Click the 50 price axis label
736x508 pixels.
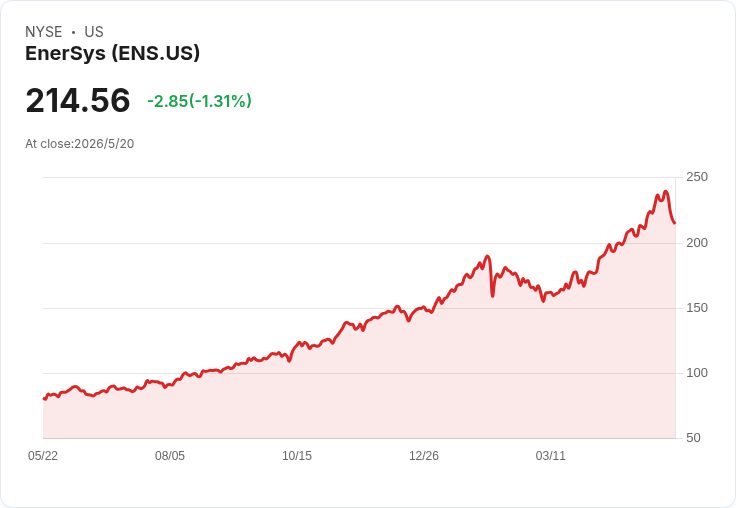tap(693, 438)
